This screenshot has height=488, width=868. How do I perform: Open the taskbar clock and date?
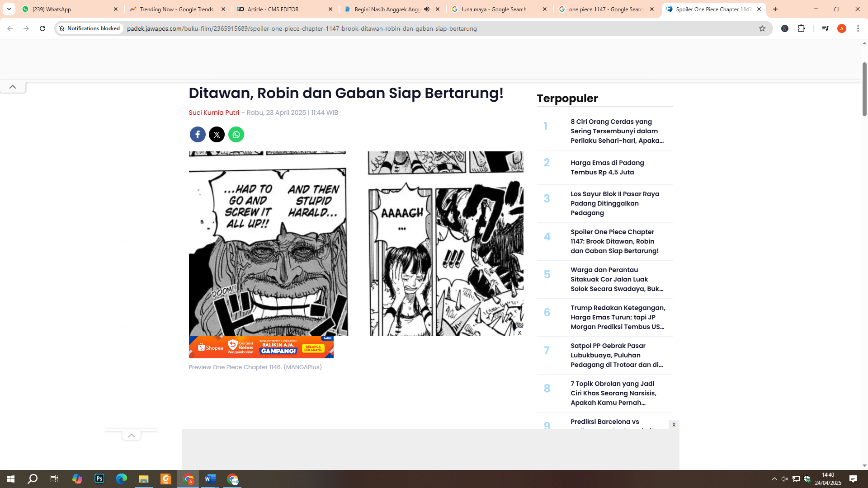(828, 479)
